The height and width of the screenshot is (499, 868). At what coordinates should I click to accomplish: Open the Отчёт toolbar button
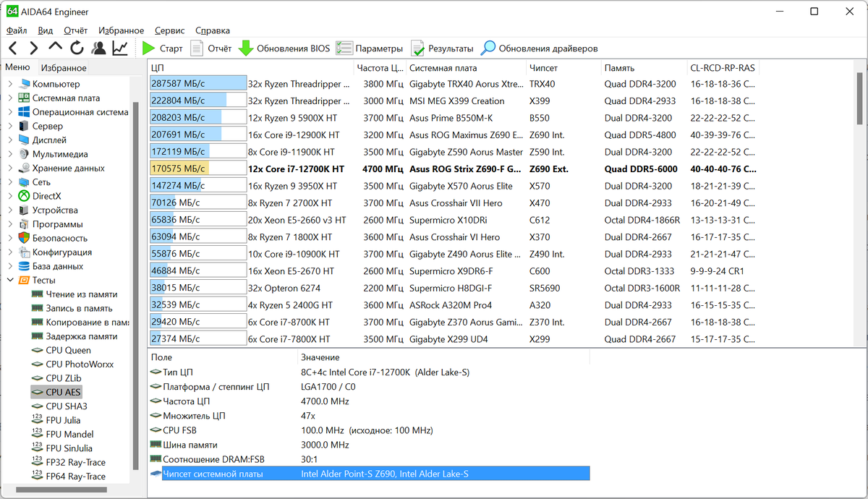tap(211, 48)
